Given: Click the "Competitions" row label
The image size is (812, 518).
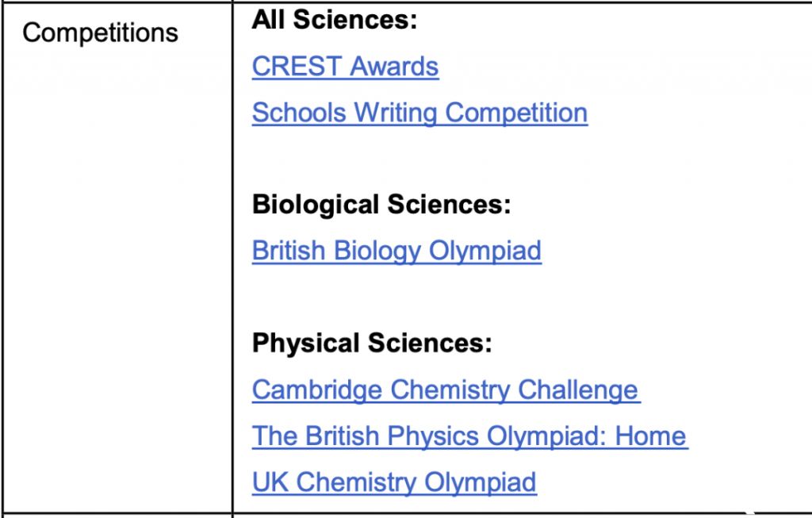Looking at the screenshot, I should click(x=100, y=33).
